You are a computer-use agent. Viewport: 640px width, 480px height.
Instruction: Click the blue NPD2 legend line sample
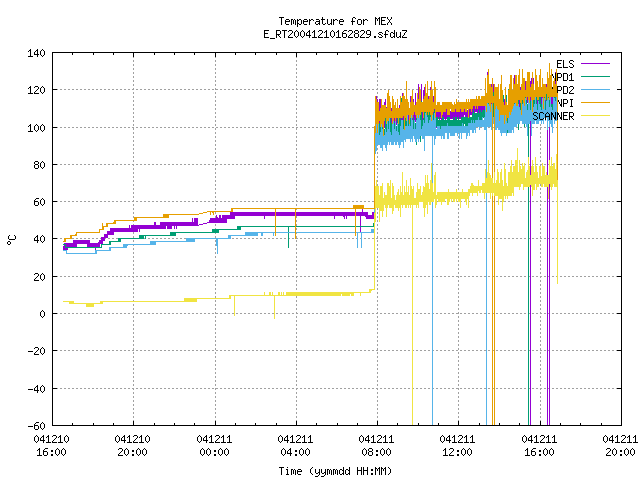tap(595, 90)
